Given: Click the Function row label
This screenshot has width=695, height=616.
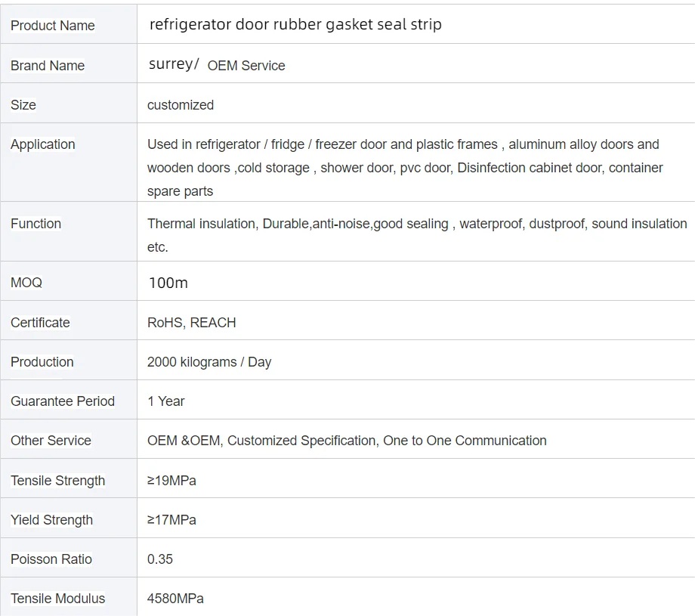Looking at the screenshot, I should (x=36, y=224).
